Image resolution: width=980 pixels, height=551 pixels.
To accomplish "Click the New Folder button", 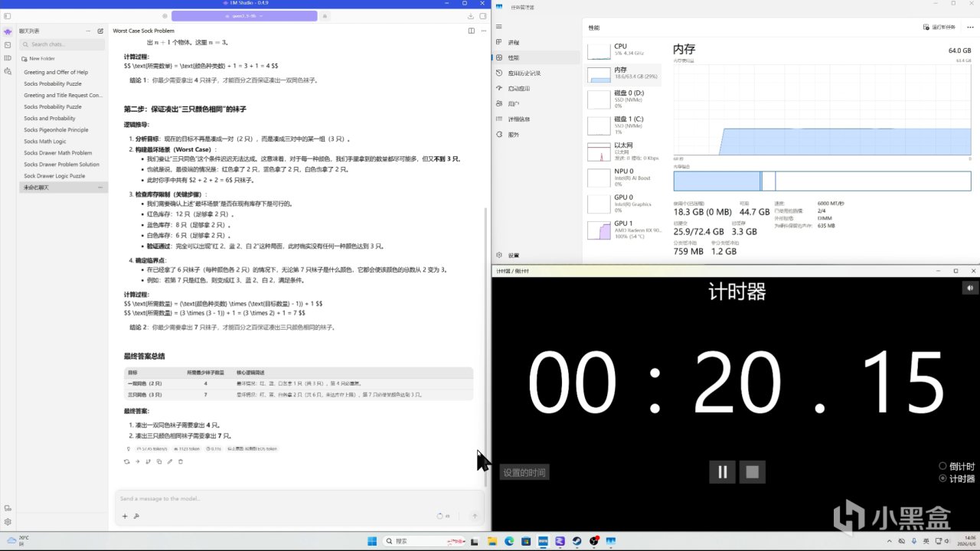I will [x=38, y=58].
